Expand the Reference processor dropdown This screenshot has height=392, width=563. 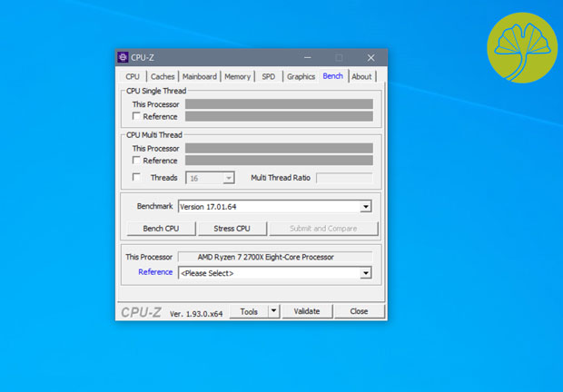366,273
